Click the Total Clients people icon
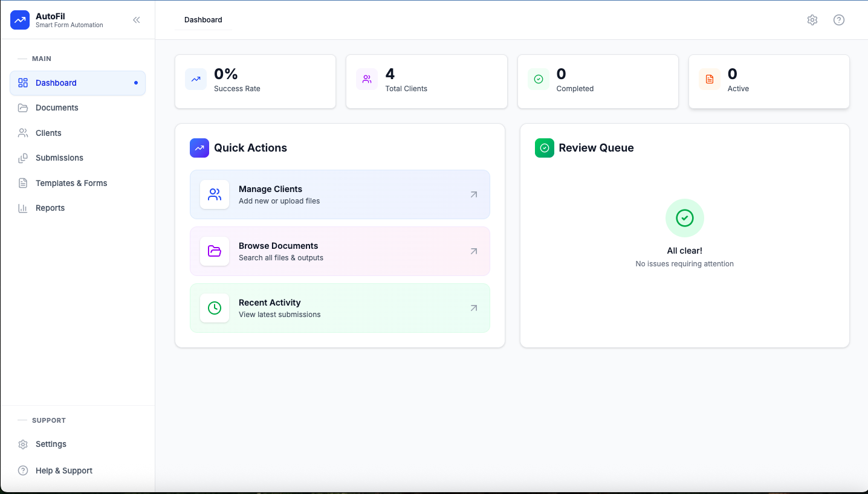 367,79
